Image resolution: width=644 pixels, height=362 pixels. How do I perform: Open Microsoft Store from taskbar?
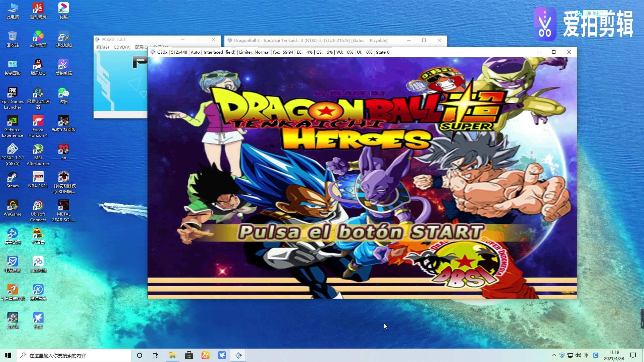(x=189, y=355)
